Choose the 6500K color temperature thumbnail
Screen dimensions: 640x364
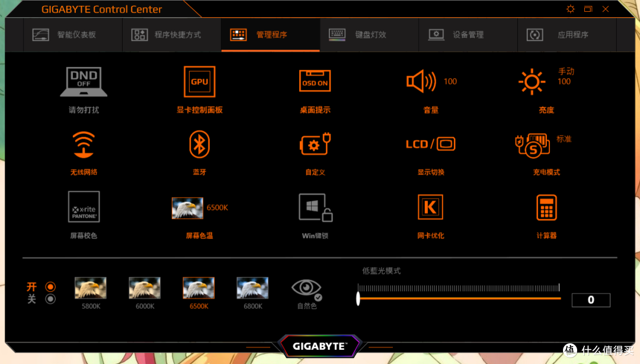[x=199, y=288]
